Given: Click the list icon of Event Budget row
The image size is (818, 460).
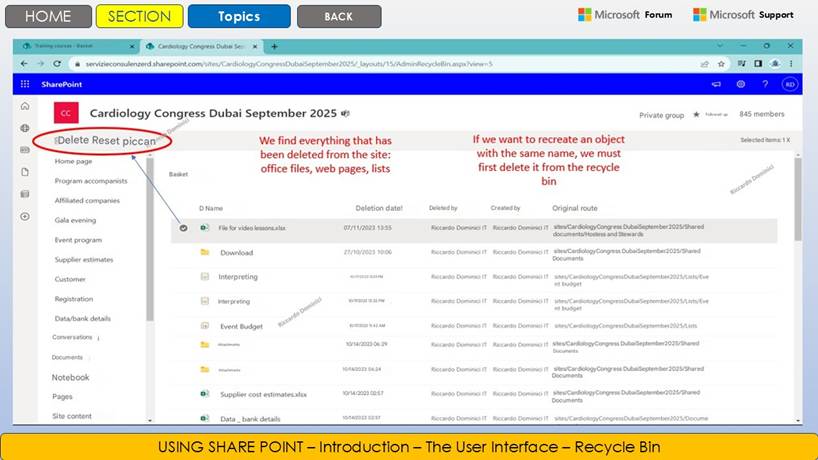Looking at the screenshot, I should point(205,325).
